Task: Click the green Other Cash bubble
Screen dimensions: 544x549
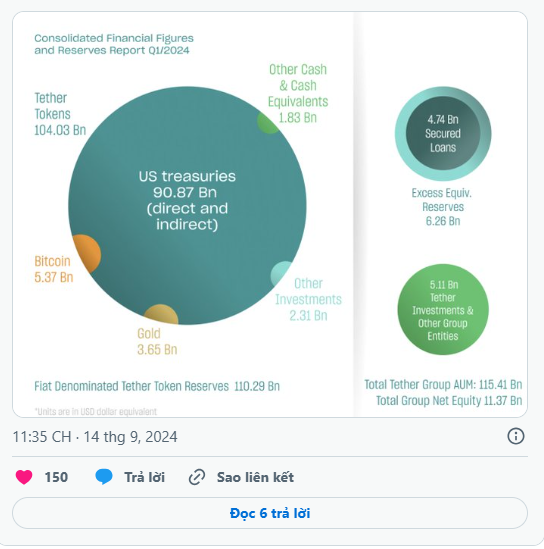Action: (x=268, y=123)
